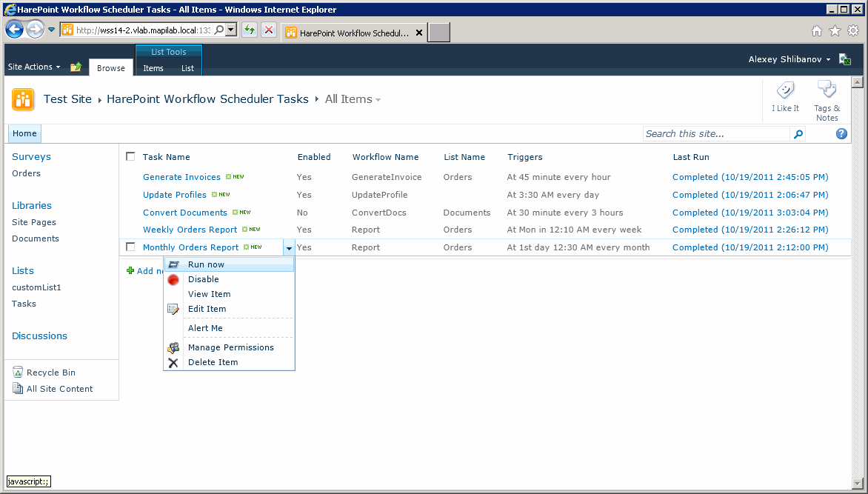Open the Discussions heading in sidebar

click(39, 336)
